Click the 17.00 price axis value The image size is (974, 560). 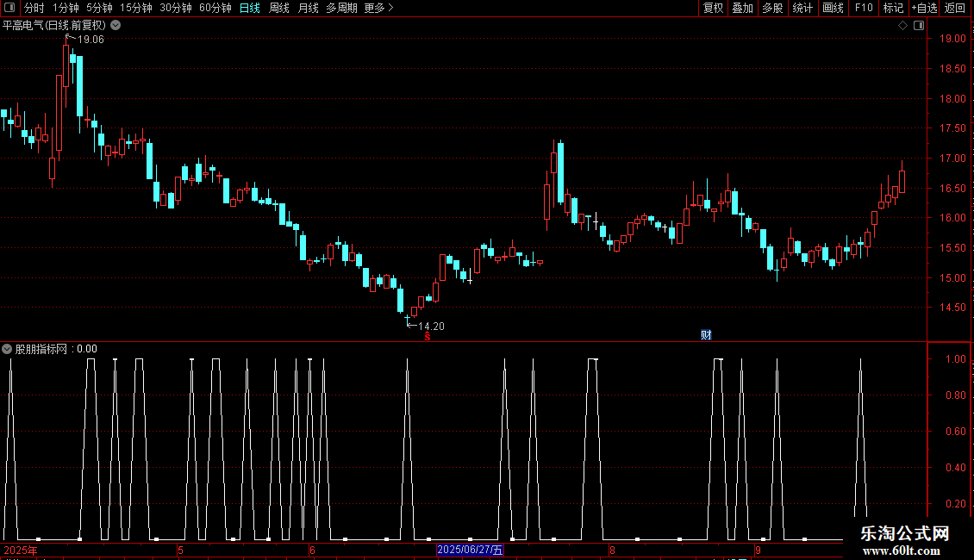tap(952, 159)
